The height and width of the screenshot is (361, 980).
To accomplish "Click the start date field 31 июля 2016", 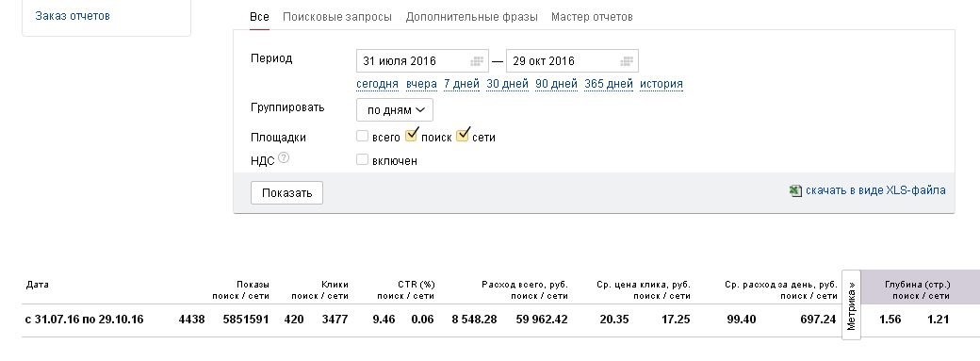I will 422,61.
